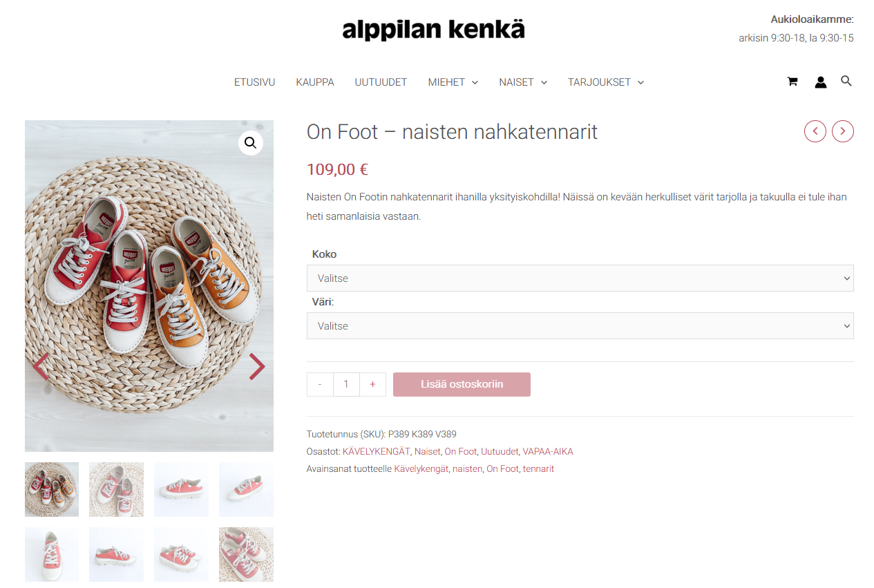
Task: Open site search magnifier icon
Action: tap(846, 81)
